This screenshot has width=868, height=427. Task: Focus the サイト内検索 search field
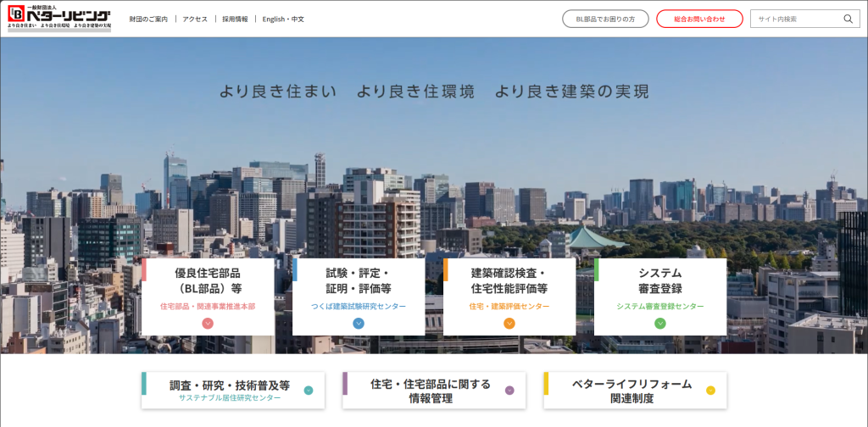pyautogui.click(x=795, y=19)
